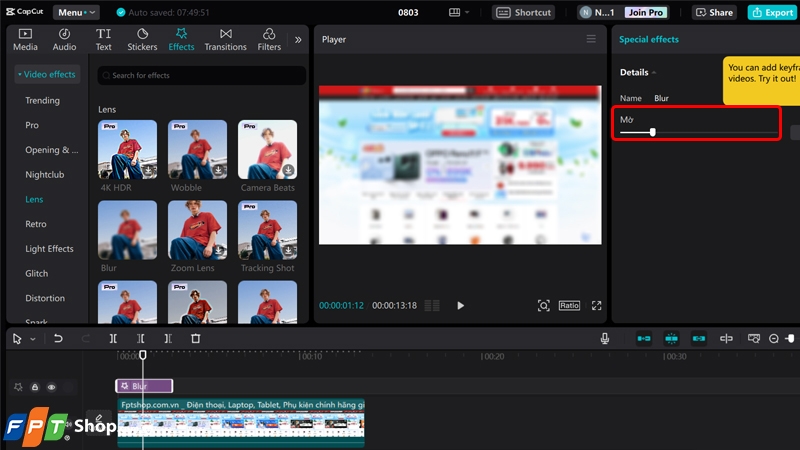
Task: Select the Blur effect thumbnail
Action: coord(128,230)
